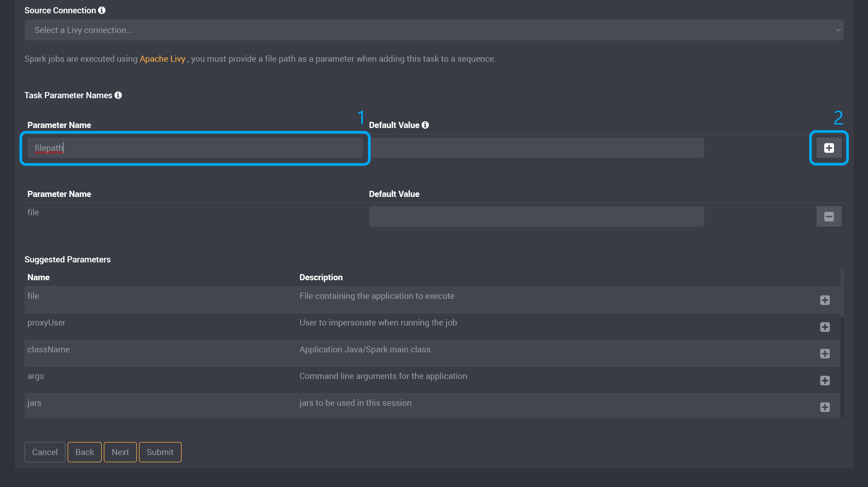Click 'File containing the application to execute' description
This screenshot has width=868, height=487.
[x=377, y=296]
